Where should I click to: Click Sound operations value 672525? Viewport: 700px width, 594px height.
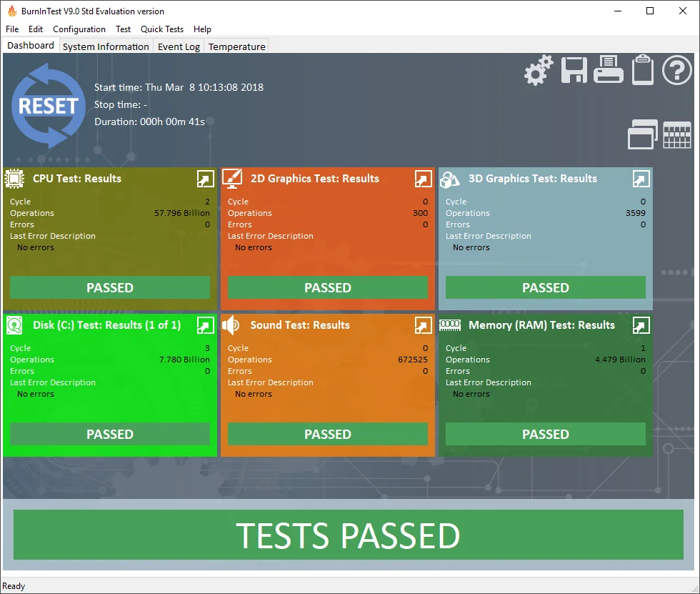click(x=413, y=360)
